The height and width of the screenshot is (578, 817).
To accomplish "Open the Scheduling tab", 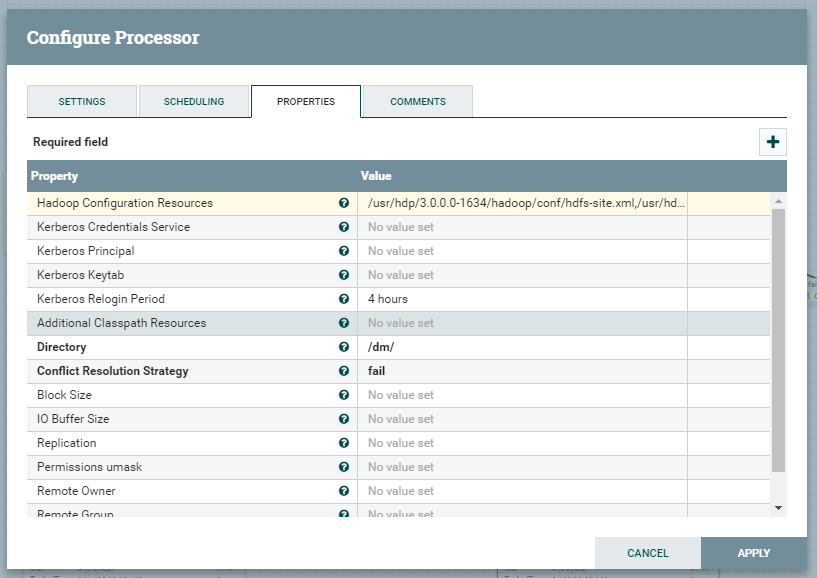I will pyautogui.click(x=193, y=101).
